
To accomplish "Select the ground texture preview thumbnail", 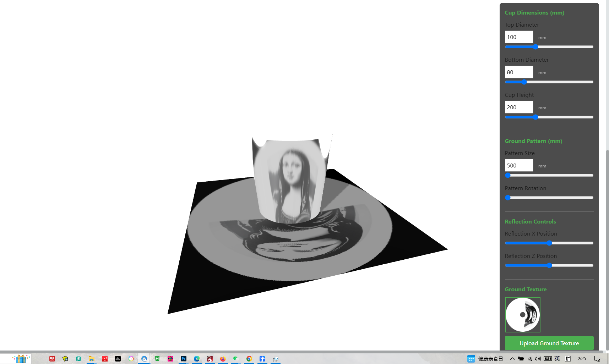I will [522, 315].
